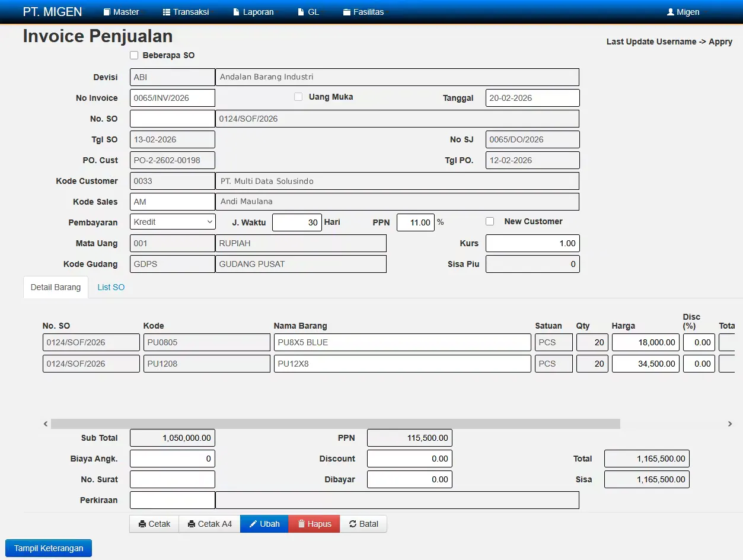Click the red Hapus button
The width and height of the screenshot is (743, 560).
314,524
